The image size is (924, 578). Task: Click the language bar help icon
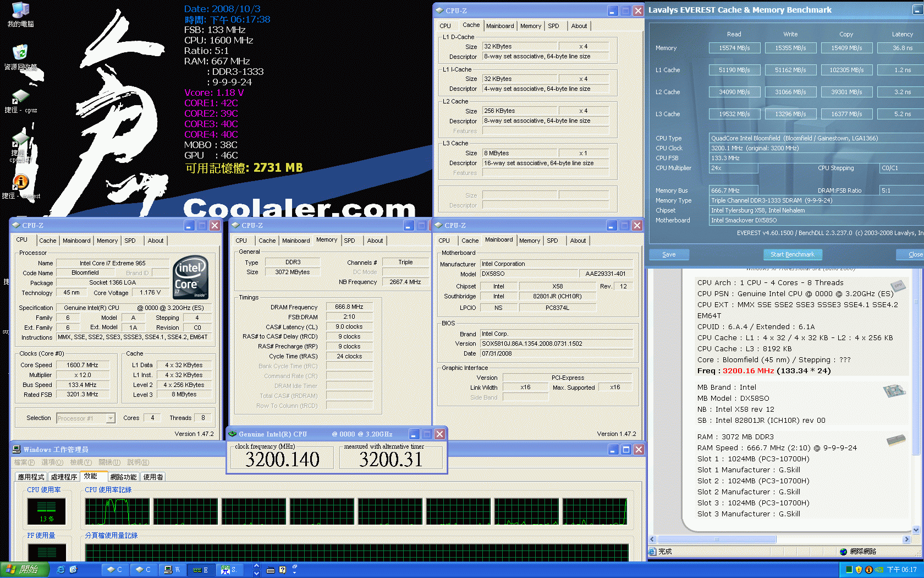[282, 570]
